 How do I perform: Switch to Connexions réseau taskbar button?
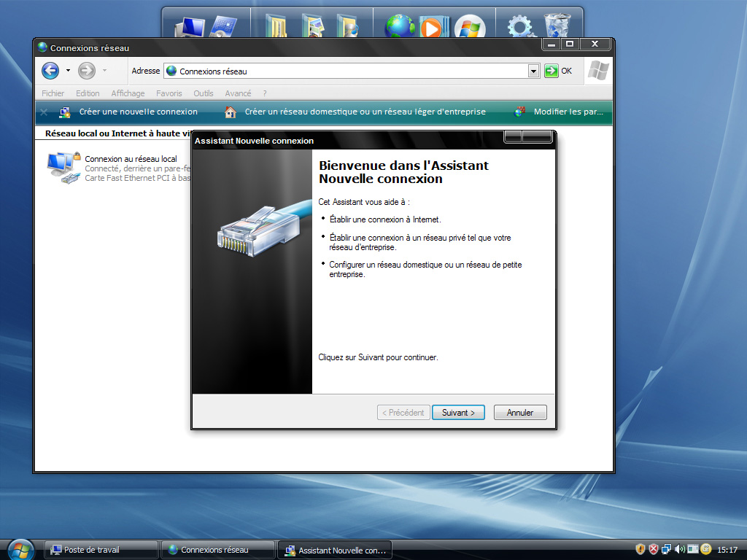218,550
